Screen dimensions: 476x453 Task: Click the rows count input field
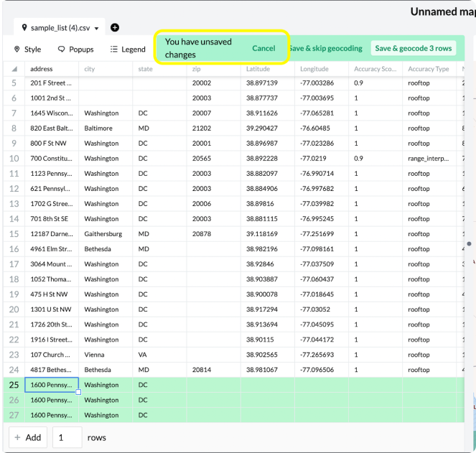(67, 437)
